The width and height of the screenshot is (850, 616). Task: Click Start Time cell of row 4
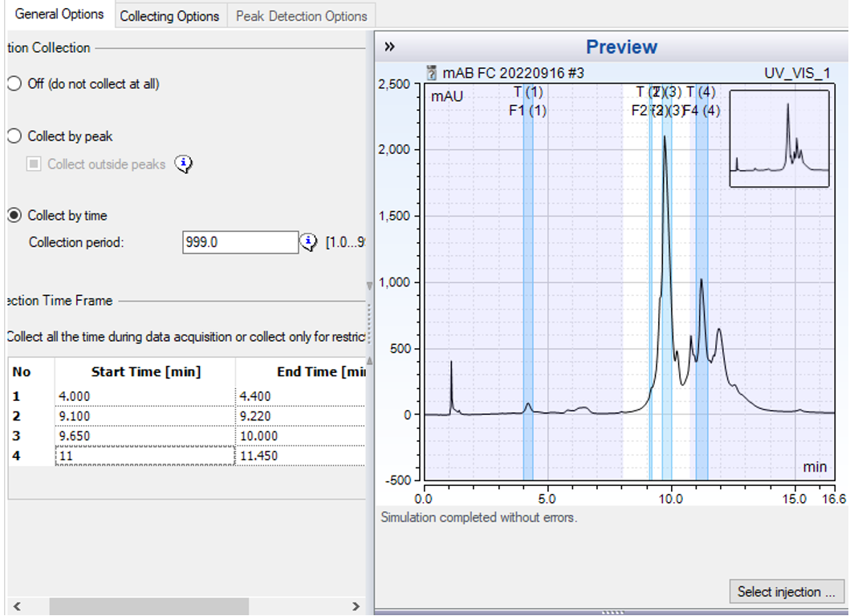tap(144, 456)
